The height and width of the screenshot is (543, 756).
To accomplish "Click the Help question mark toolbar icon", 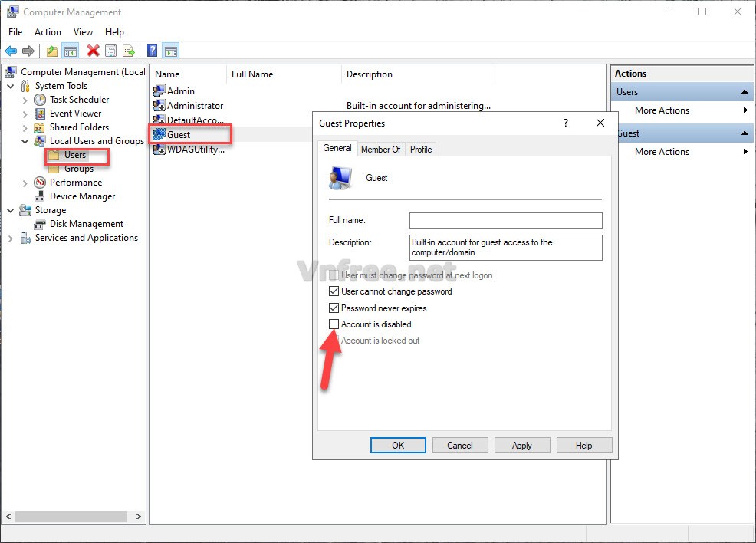I will (153, 51).
